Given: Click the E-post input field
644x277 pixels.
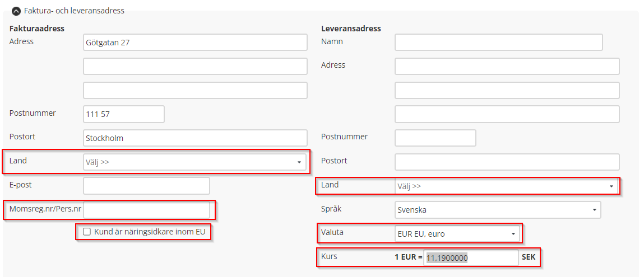Looking at the screenshot, I should (x=146, y=186).
